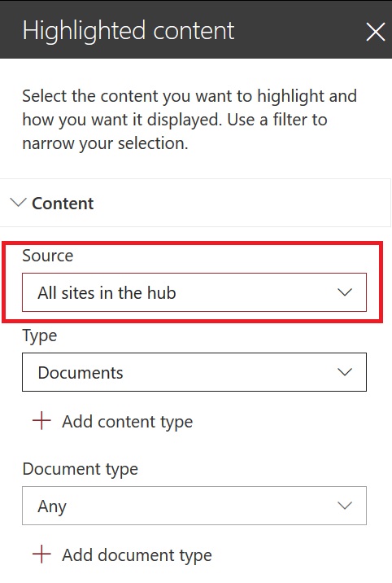This screenshot has width=392, height=583.
Task: Collapse the Content section chevron
Action: click(x=18, y=203)
